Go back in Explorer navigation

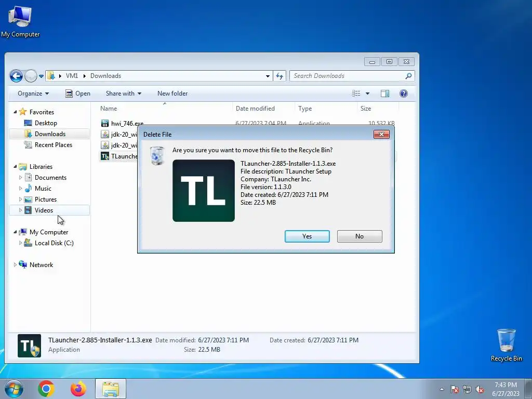[16, 76]
